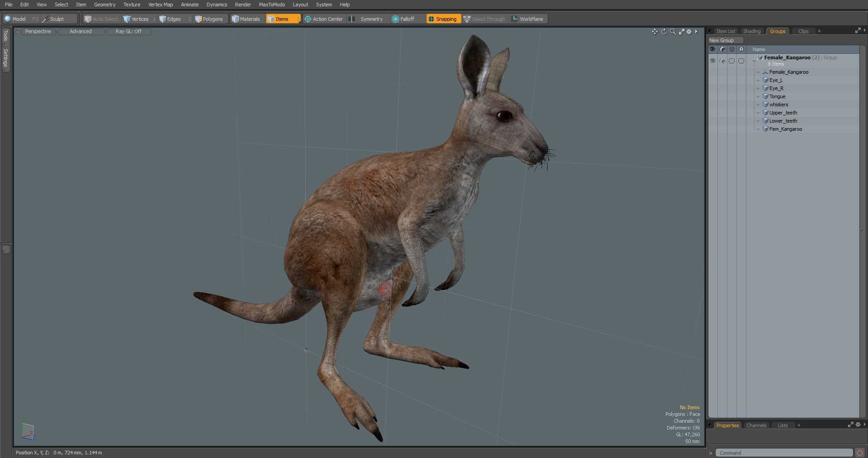Click the record icon beside Command field

click(859, 453)
